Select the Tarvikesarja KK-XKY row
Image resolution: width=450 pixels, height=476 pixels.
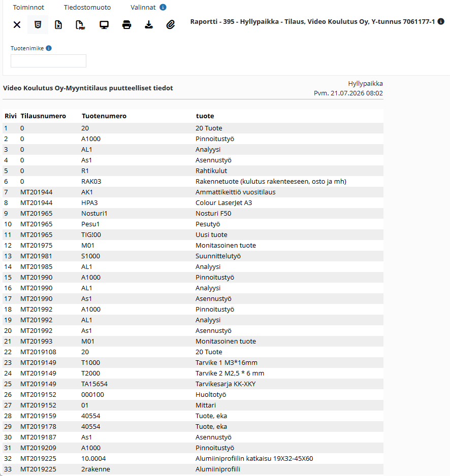pos(193,384)
